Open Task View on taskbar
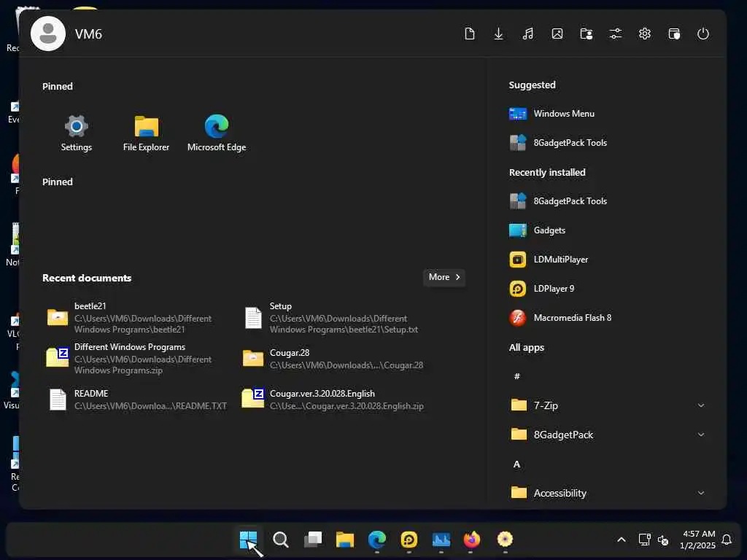Screen dimensions: 747x560 pyautogui.click(x=313, y=540)
